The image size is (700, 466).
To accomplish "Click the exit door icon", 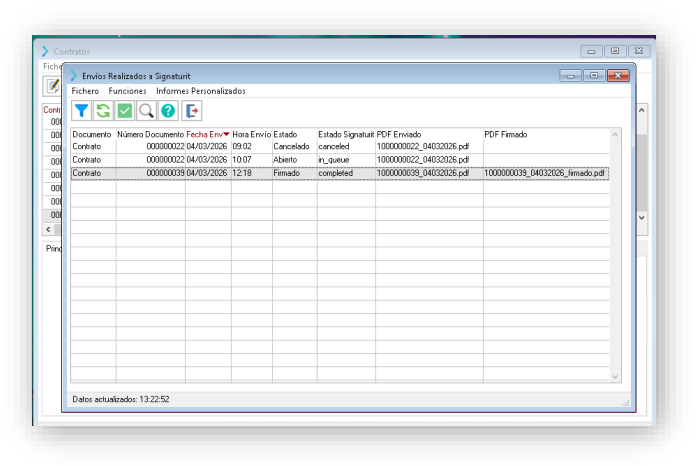I will click(192, 111).
